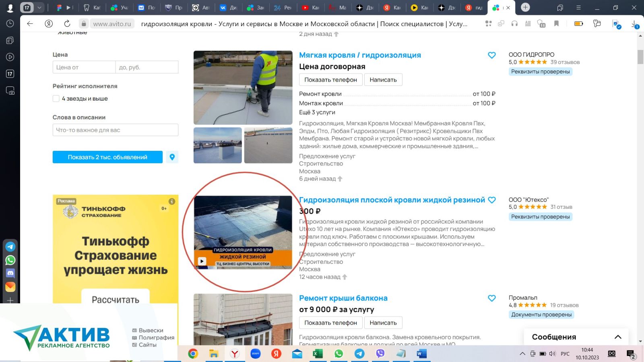
Task: Open Viber from the taskbar
Action: (x=380, y=354)
